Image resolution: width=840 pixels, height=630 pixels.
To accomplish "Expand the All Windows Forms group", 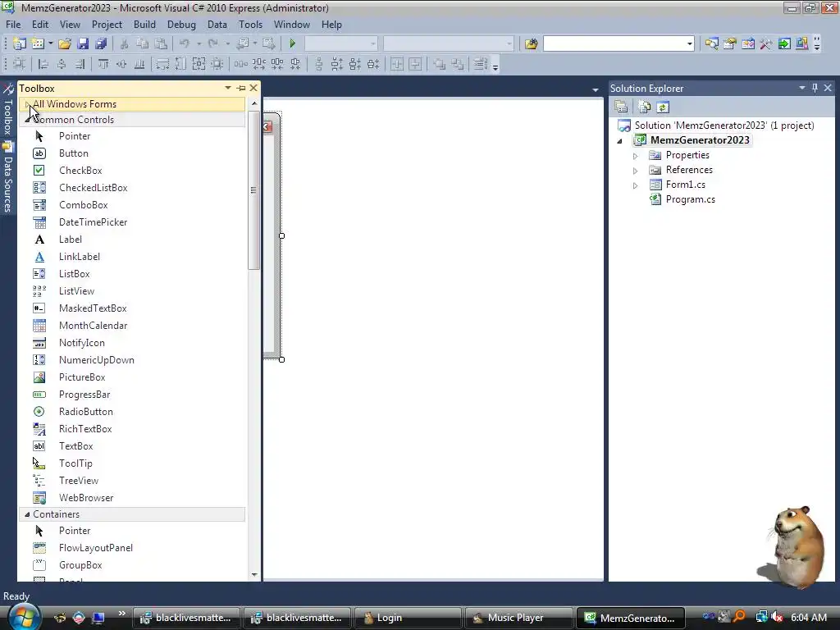I will [x=27, y=104].
